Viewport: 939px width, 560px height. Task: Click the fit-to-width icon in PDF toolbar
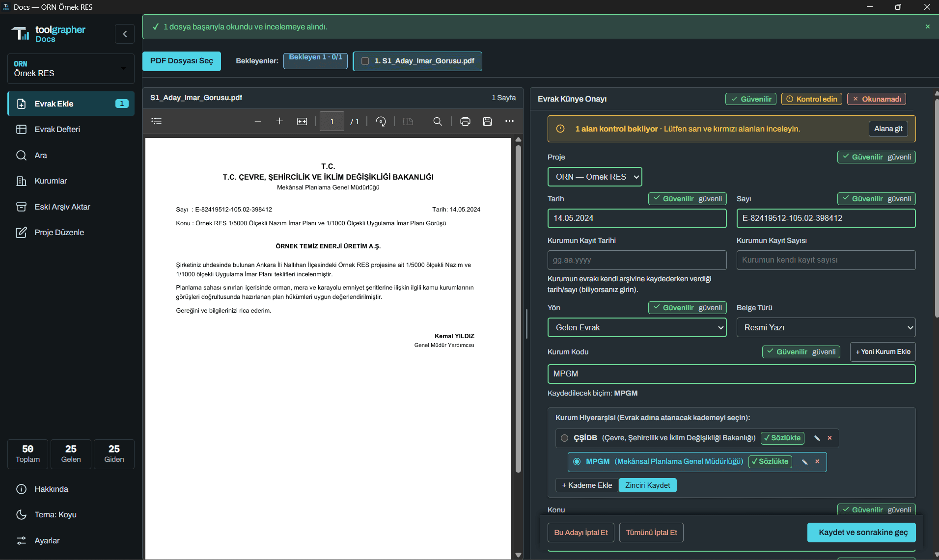pos(302,121)
